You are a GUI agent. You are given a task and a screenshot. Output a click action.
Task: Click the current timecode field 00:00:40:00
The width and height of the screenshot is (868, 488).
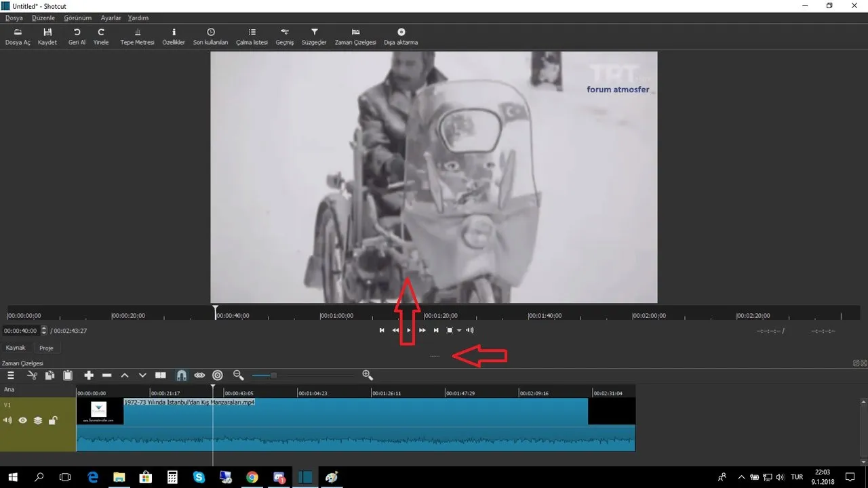point(21,331)
